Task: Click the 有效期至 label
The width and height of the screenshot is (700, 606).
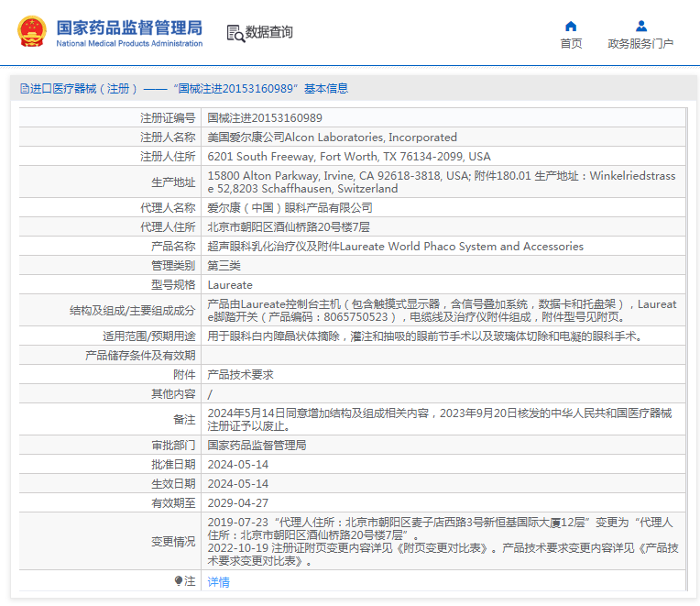Action: (x=173, y=502)
